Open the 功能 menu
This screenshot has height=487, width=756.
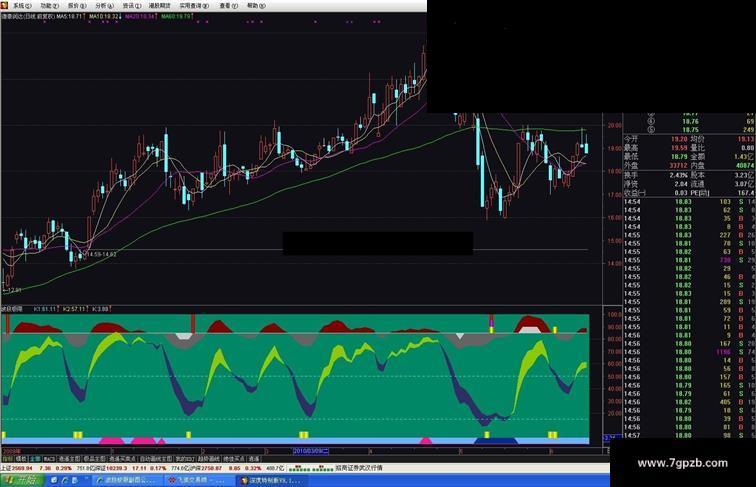(x=49, y=6)
